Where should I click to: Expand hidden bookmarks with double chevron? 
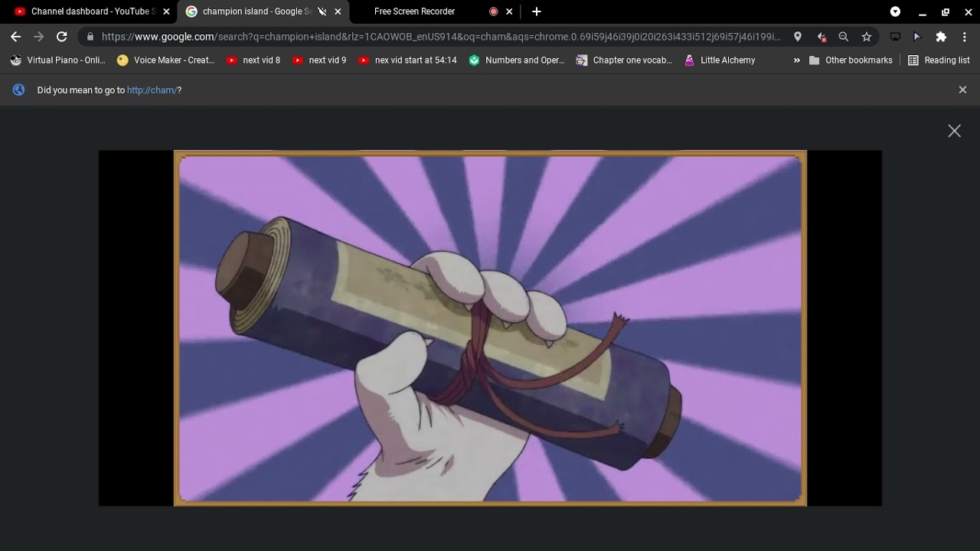click(796, 60)
